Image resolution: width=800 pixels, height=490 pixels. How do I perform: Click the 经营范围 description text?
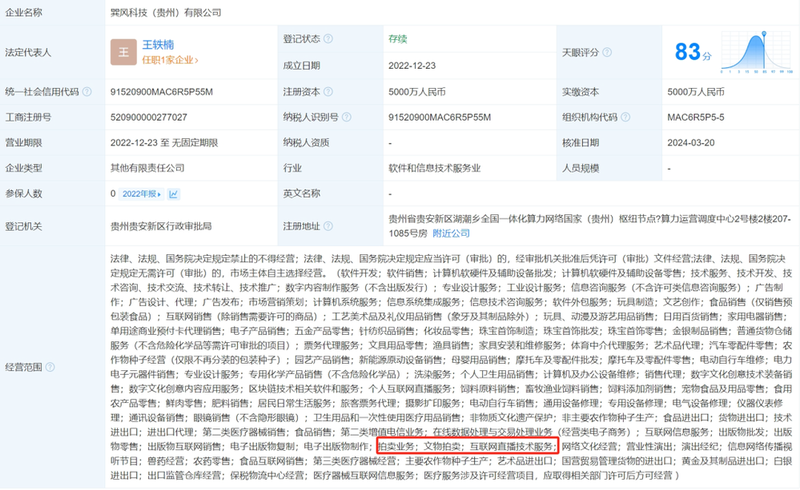(x=452, y=367)
